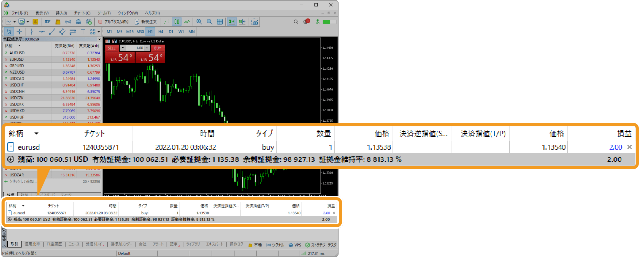Viewport: 644px width, 257px height.
Task: Switch chart to candlestick mode
Action: 177,22
